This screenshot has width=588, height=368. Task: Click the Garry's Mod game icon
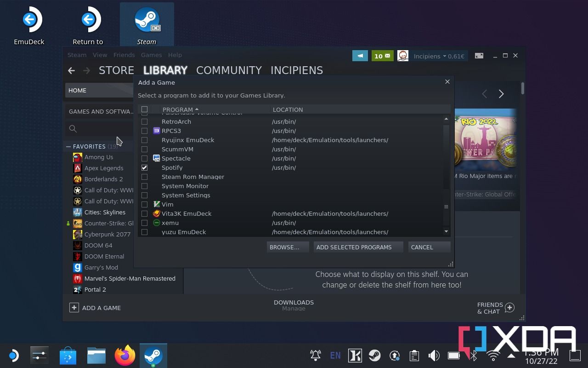tap(77, 268)
